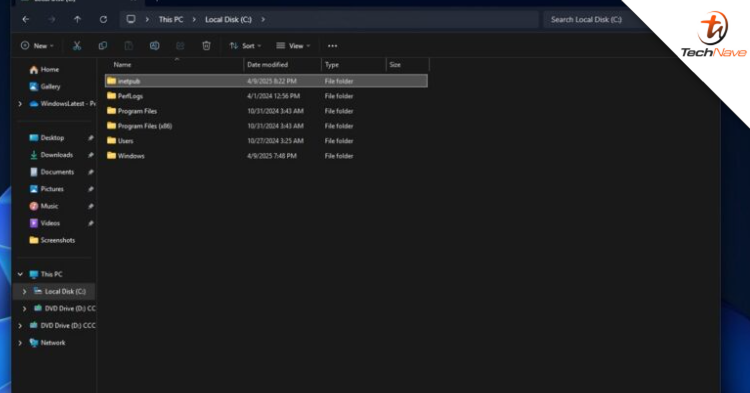
Task: Click the Paste toolbar icon
Action: [x=129, y=46]
